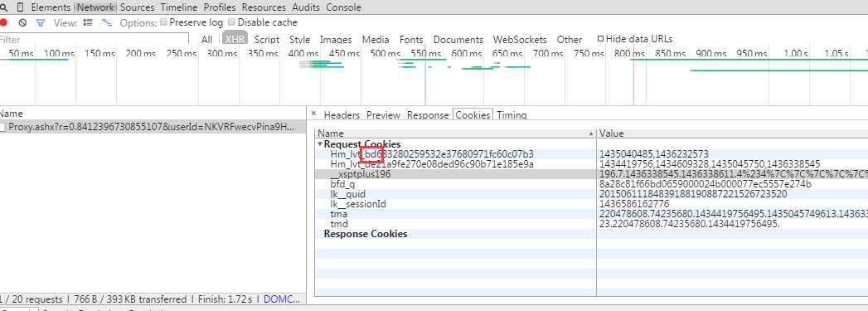The image size is (868, 311).
Task: Select the Hm_lvt cookie ending c07b3
Action: pos(591,153)
